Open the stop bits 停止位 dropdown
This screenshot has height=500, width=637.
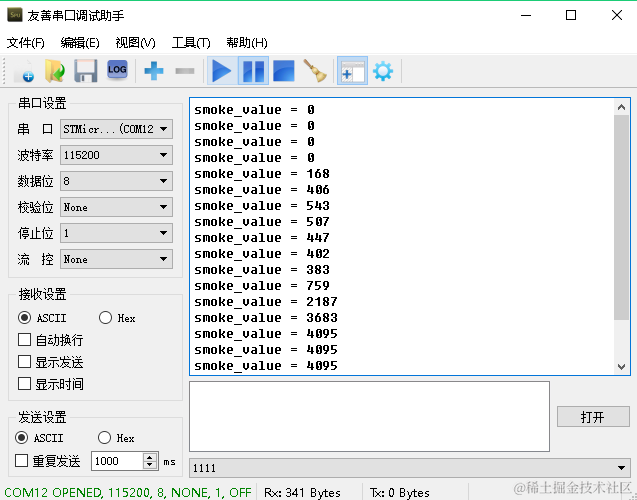click(116, 233)
